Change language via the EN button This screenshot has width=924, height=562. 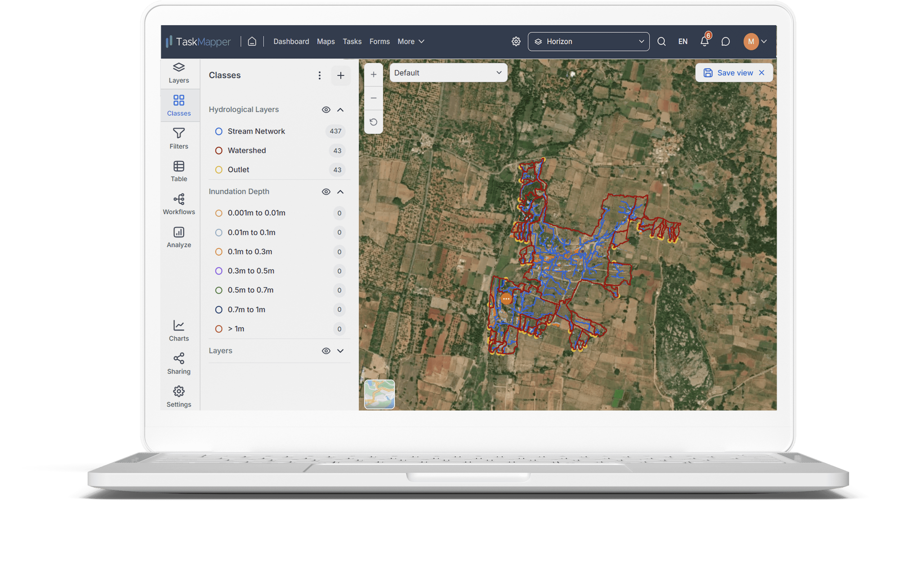[683, 41]
